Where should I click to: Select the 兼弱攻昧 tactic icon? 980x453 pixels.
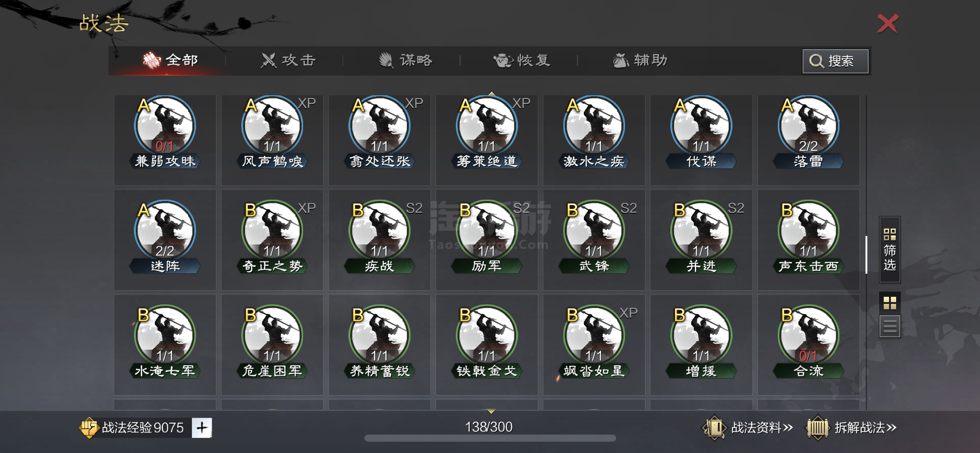(165, 126)
